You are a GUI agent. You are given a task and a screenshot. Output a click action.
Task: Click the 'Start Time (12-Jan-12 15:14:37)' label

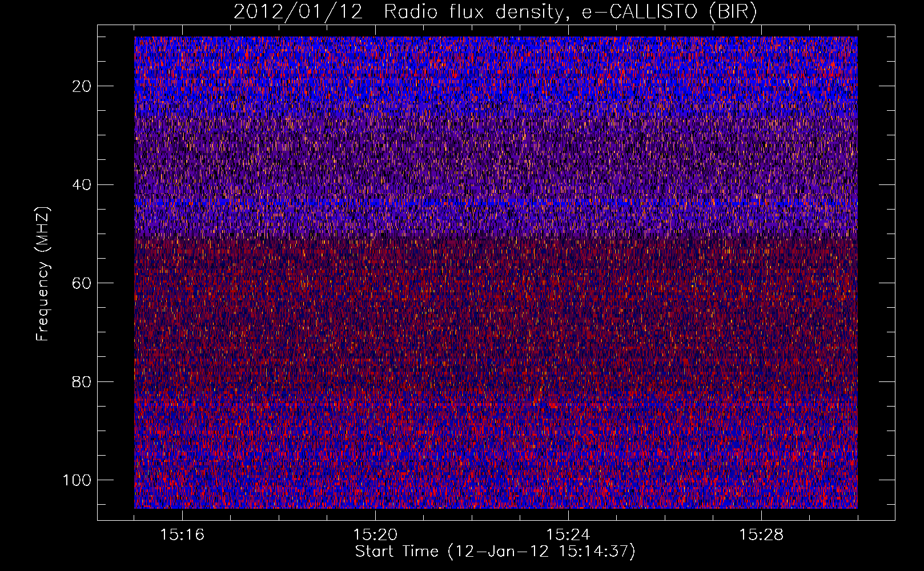pyautogui.click(x=495, y=552)
